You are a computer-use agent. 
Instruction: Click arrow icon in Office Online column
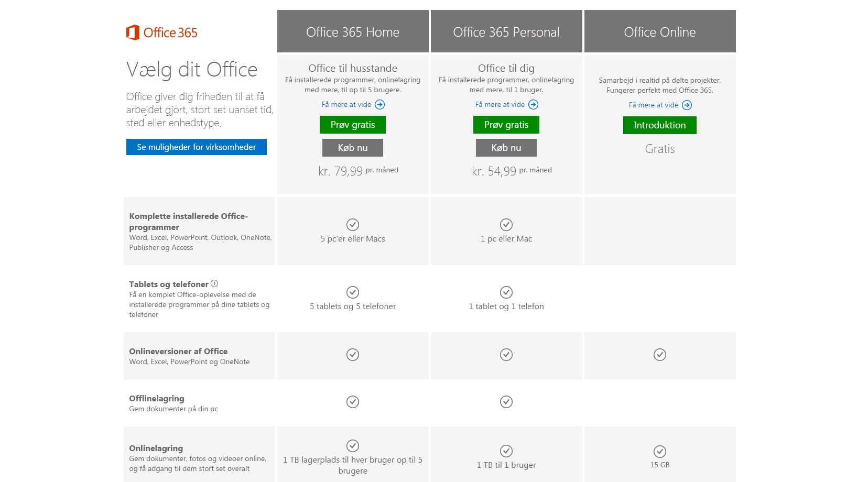click(687, 105)
